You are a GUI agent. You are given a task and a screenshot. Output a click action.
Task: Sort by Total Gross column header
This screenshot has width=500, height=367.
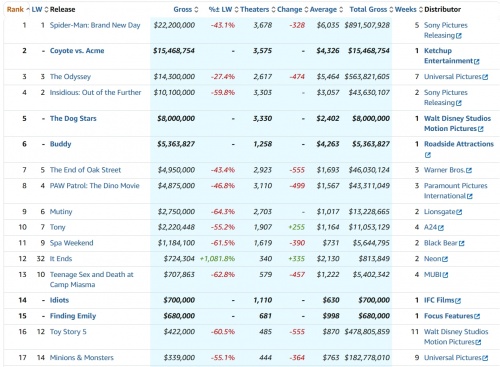[x=368, y=9]
